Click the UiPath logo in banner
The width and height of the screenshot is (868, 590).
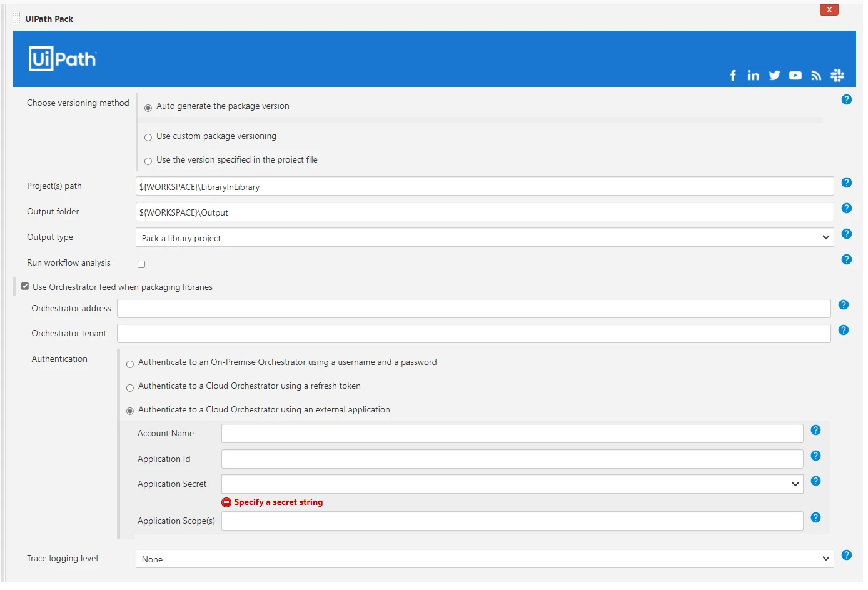63,59
